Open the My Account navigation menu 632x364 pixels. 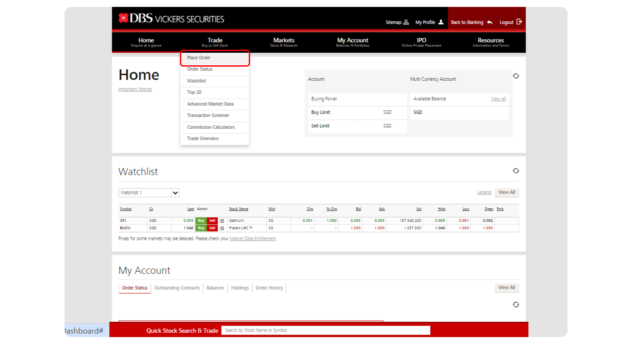353,42
